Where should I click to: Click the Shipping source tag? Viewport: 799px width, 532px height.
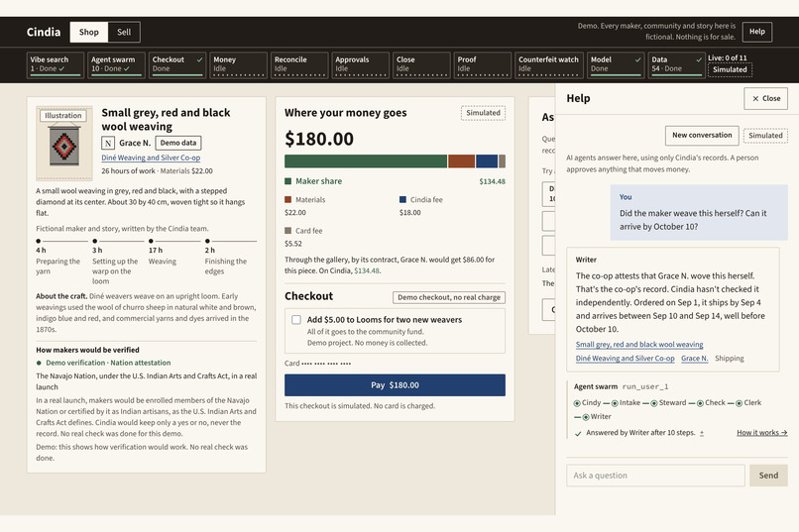(x=730, y=359)
